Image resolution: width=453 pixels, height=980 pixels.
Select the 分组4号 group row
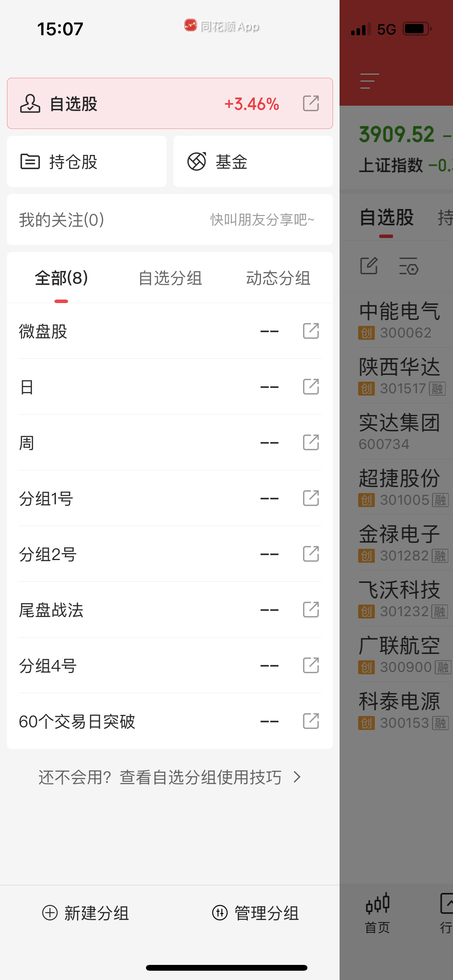(x=132, y=666)
